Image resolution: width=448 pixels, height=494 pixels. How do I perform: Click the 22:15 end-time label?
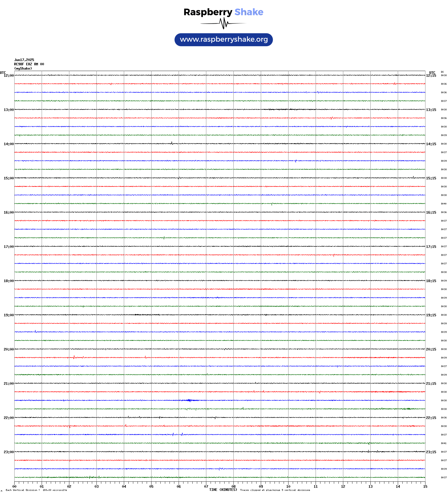tap(431, 418)
